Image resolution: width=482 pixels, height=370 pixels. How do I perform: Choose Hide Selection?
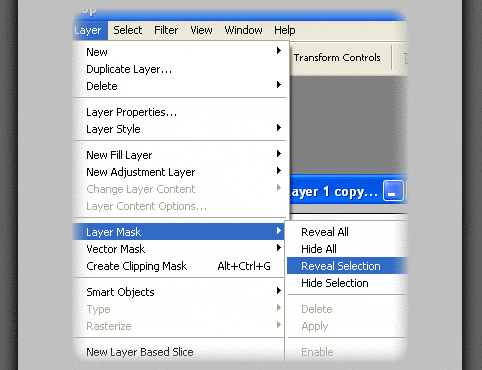pos(347,283)
